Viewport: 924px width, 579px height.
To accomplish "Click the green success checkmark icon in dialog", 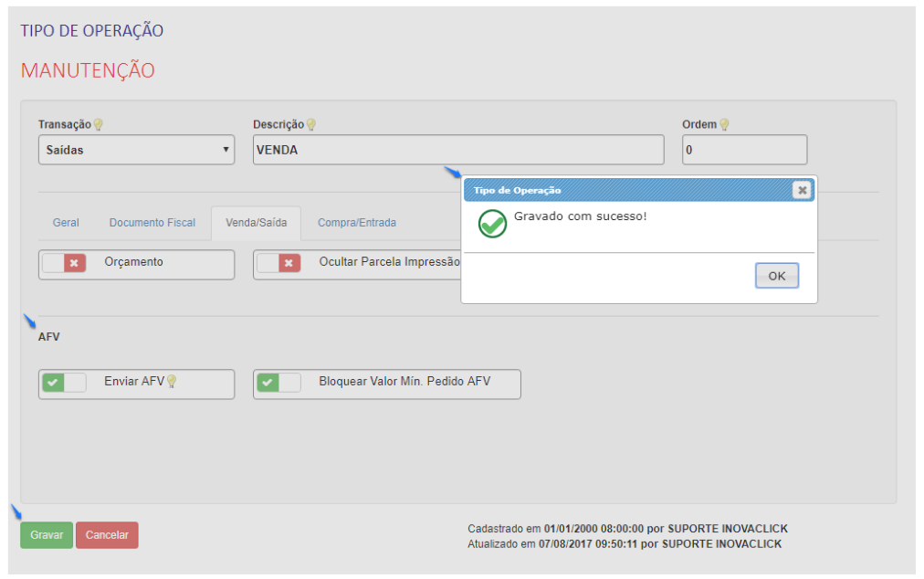I will coord(492,224).
